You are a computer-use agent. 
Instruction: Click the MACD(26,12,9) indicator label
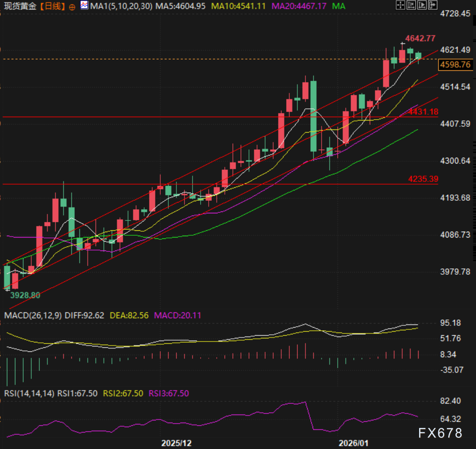pyautogui.click(x=33, y=315)
